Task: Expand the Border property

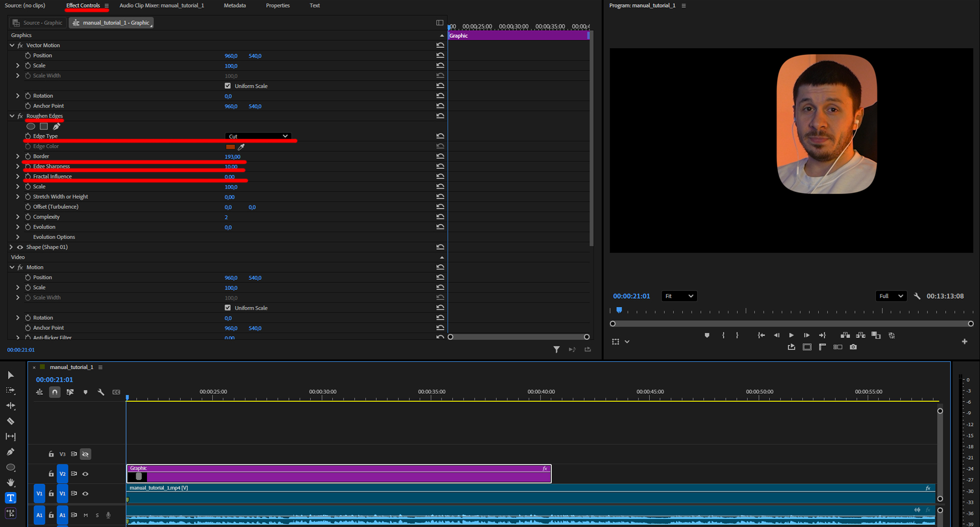Action: click(18, 156)
